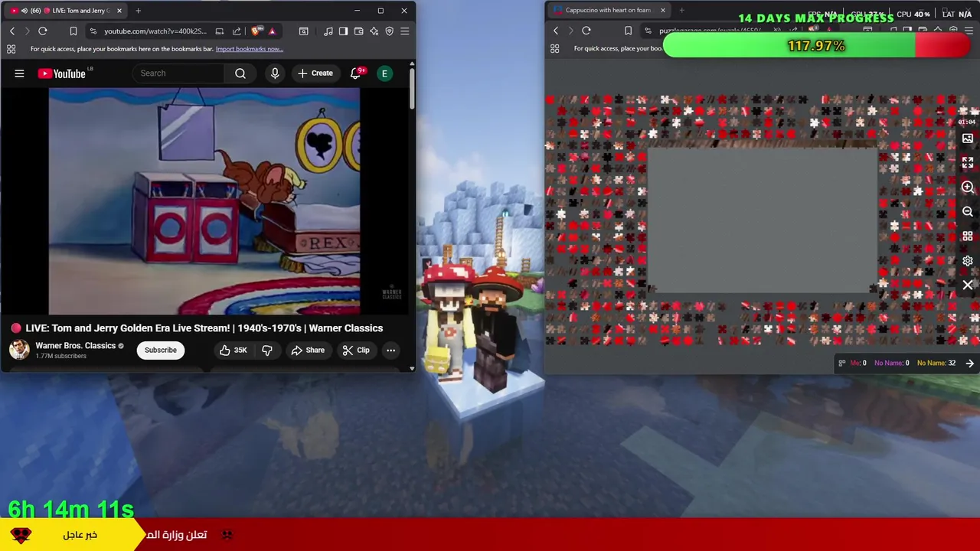Image resolution: width=980 pixels, height=551 pixels.
Task: Reload the YouTube page
Action: (43, 31)
